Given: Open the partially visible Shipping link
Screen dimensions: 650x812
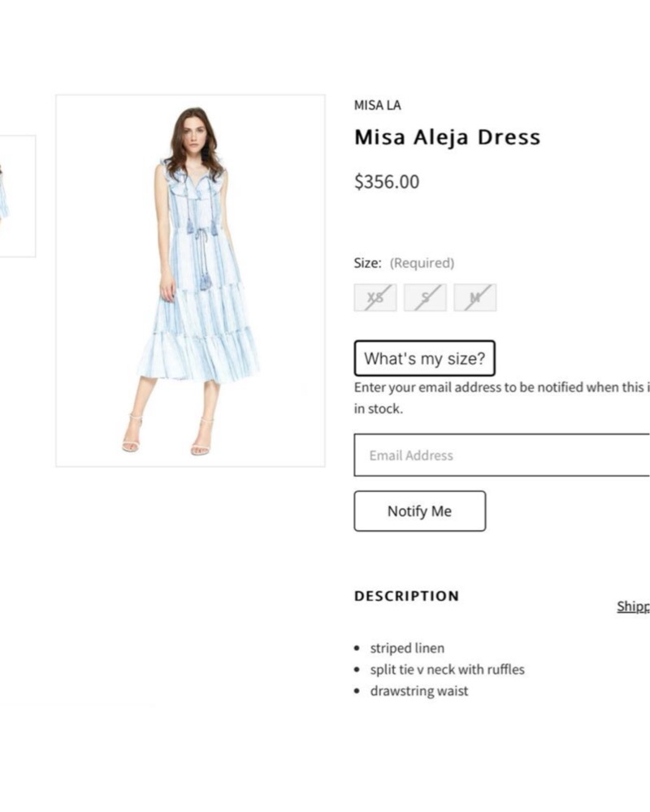Looking at the screenshot, I should [634, 606].
